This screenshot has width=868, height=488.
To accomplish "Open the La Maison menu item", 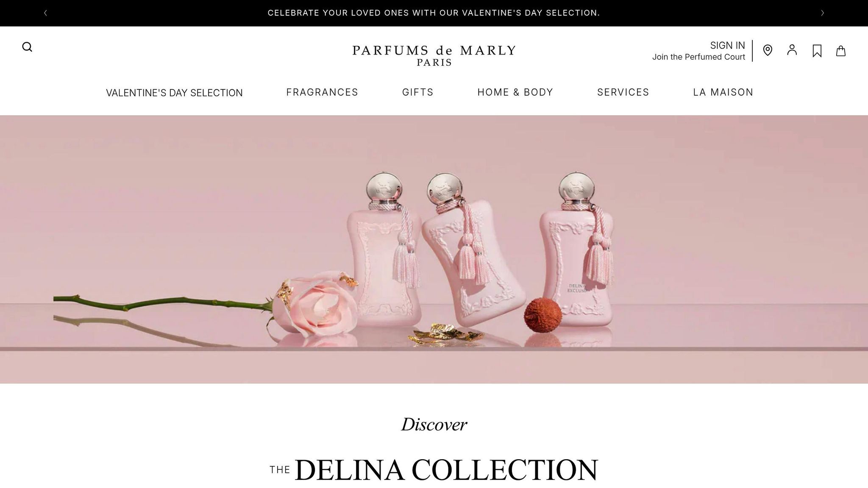I will (x=723, y=92).
